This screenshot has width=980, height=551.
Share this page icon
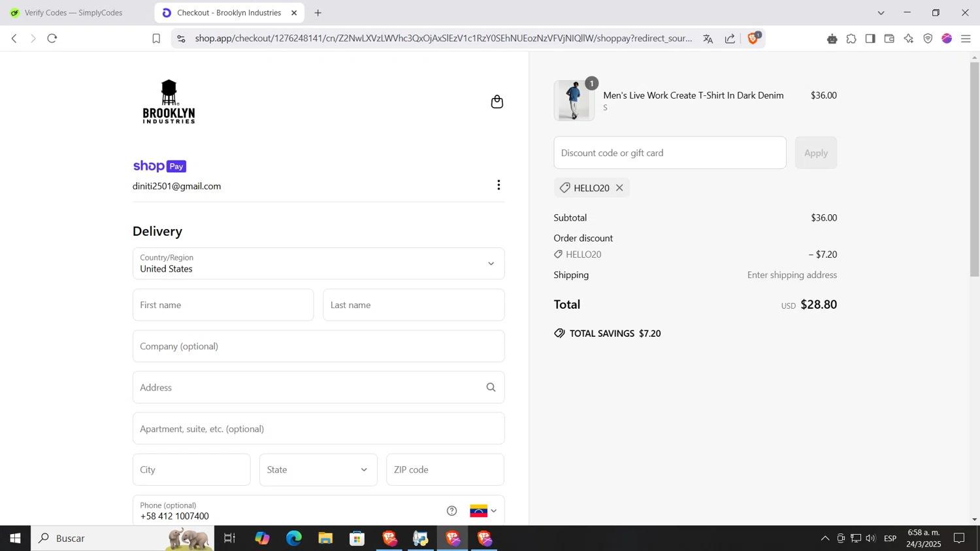coord(730,39)
